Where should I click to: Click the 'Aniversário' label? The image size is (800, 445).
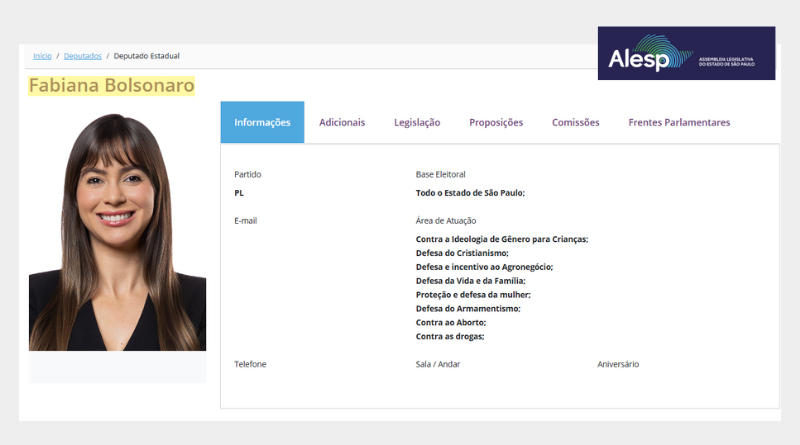click(618, 364)
